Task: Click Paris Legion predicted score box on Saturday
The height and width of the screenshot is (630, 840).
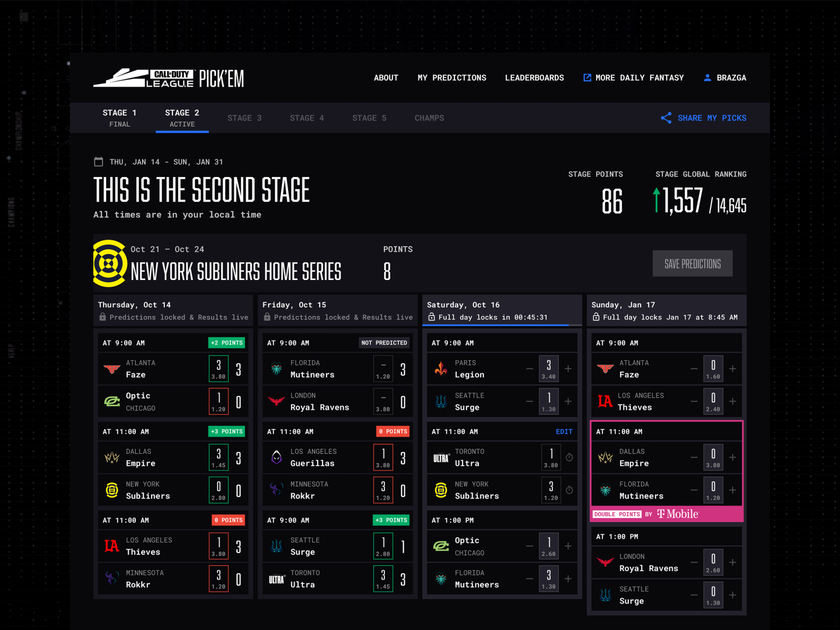Action: point(549,369)
